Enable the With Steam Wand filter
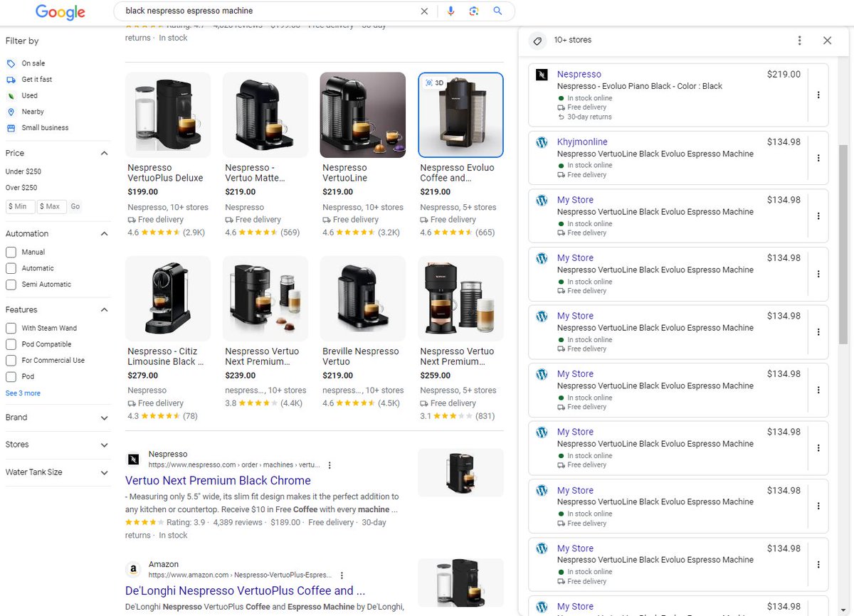This screenshot has width=854, height=616. [x=10, y=327]
